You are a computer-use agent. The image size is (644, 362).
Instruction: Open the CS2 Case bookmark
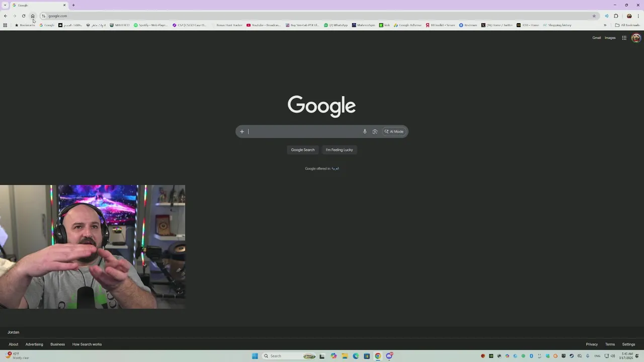coord(189,25)
